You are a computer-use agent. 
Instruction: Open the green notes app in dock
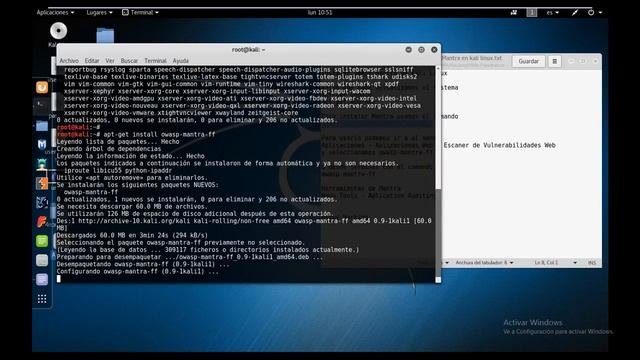(x=42, y=241)
